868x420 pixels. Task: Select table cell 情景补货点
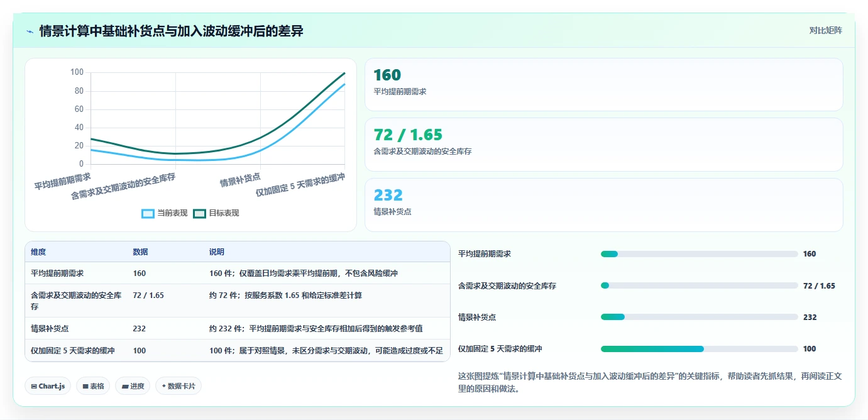(50, 328)
